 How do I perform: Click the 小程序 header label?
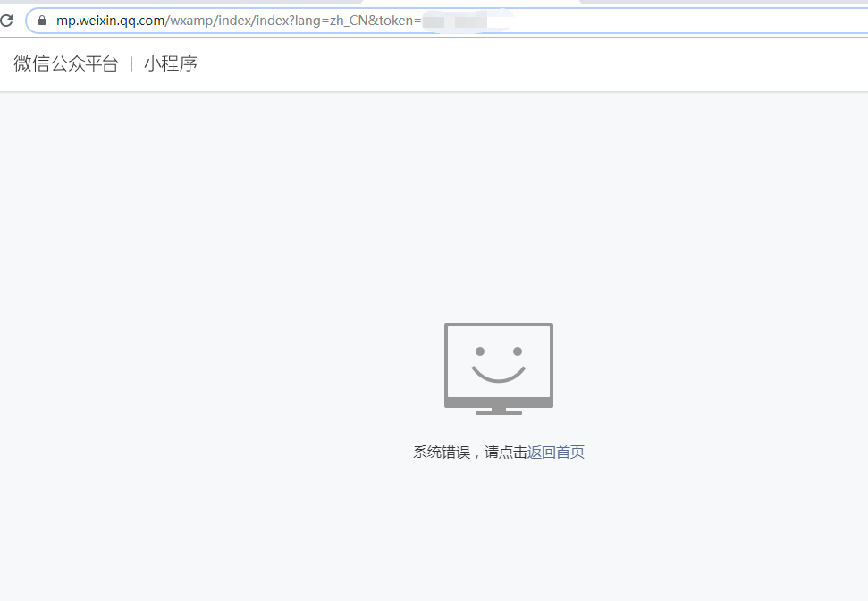click(171, 63)
